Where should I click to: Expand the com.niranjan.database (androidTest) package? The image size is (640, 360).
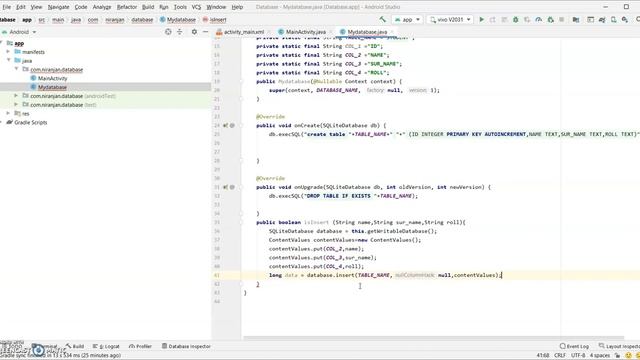click(16, 96)
